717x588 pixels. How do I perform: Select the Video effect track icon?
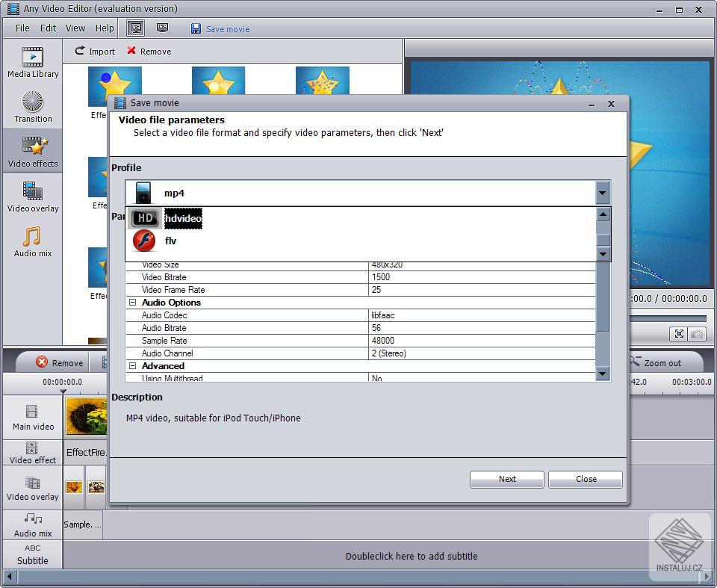tap(31, 448)
